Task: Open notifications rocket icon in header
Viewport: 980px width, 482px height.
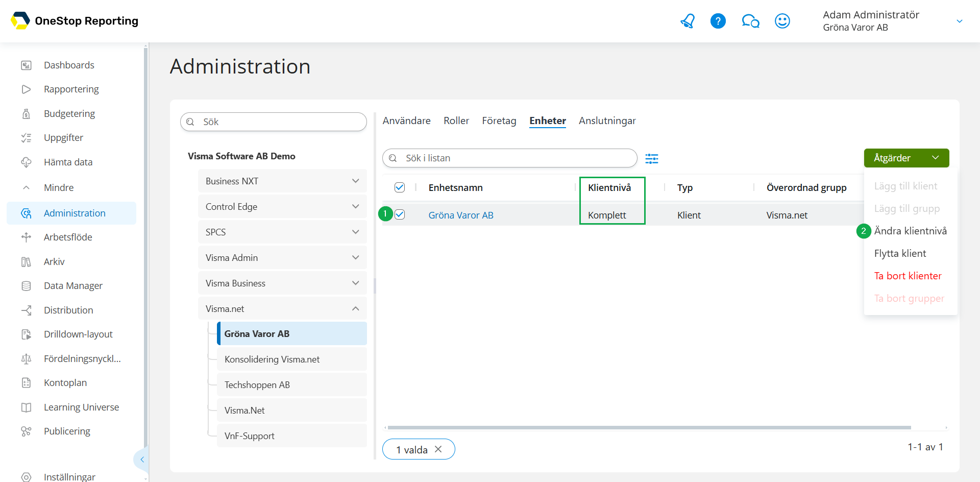Action: [688, 21]
